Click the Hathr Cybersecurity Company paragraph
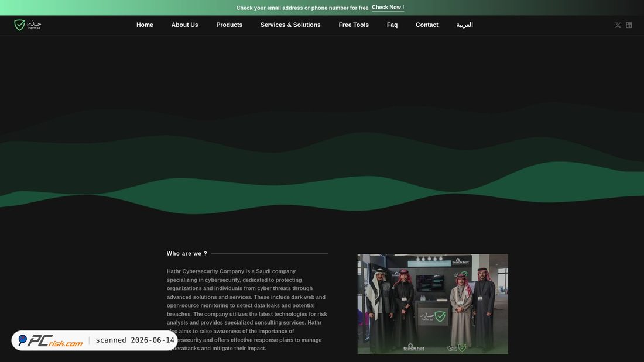 [247, 310]
